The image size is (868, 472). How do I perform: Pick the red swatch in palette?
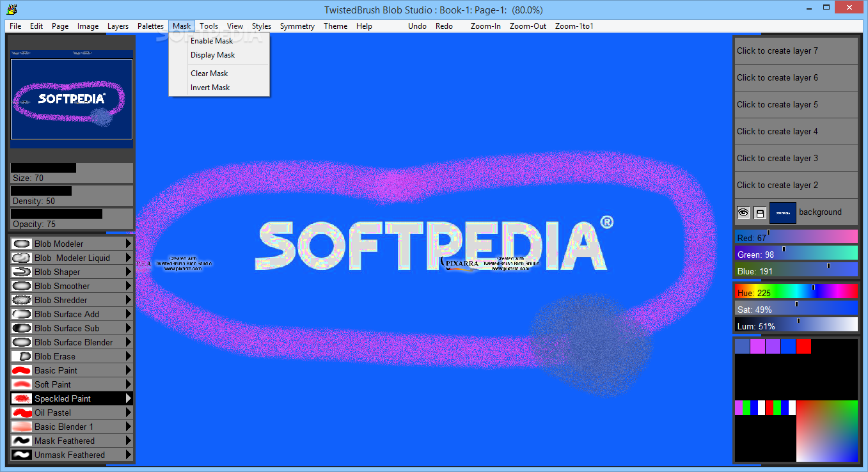[804, 346]
